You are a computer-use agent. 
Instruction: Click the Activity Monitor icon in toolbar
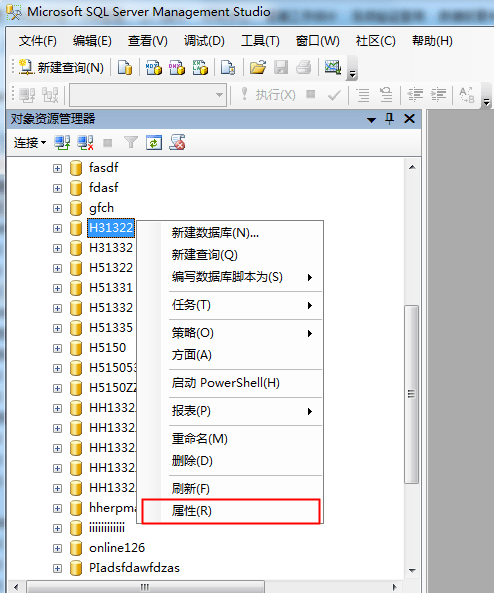click(333, 68)
